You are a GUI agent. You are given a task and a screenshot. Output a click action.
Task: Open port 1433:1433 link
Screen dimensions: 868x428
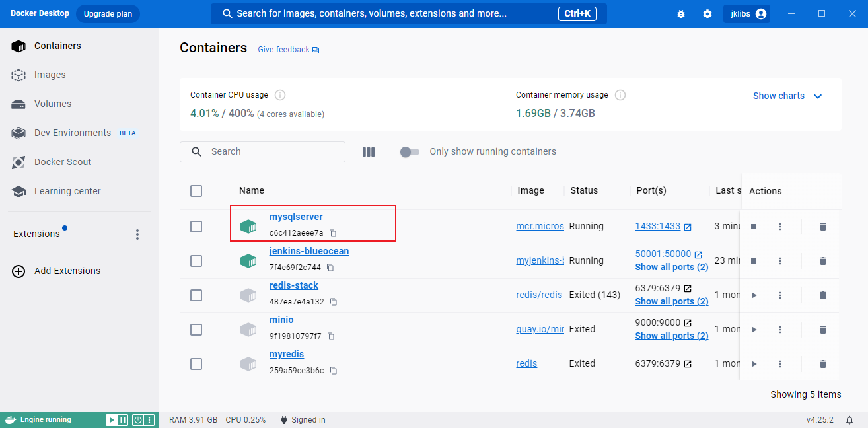(663, 227)
